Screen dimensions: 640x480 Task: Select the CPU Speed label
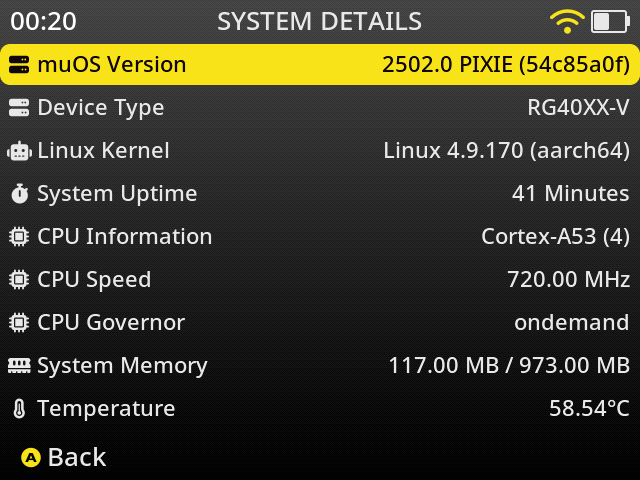tap(94, 280)
